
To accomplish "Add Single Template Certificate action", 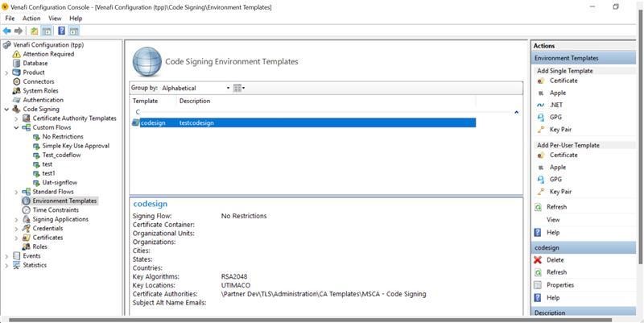I will [563, 81].
